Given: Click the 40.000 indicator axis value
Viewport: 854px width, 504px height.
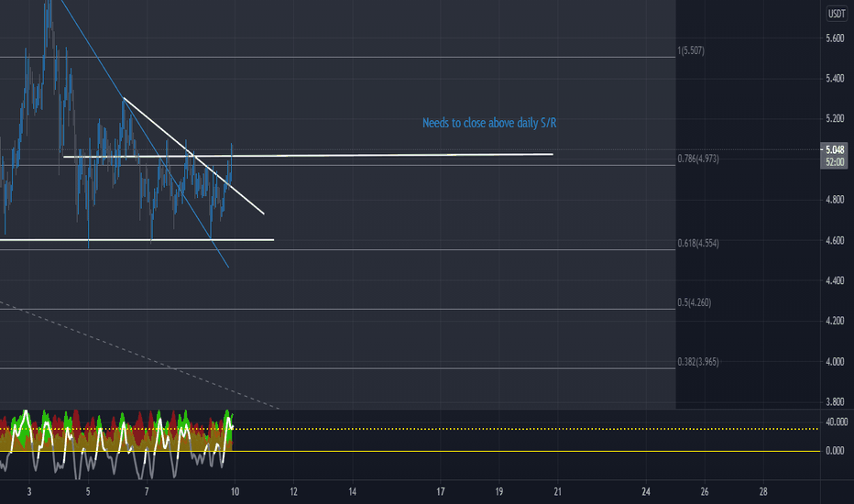Looking at the screenshot, I should pyautogui.click(x=836, y=422).
